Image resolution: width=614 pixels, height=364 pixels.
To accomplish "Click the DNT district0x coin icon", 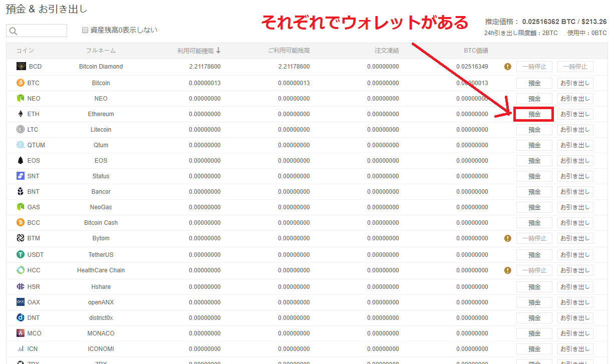I will tap(21, 318).
